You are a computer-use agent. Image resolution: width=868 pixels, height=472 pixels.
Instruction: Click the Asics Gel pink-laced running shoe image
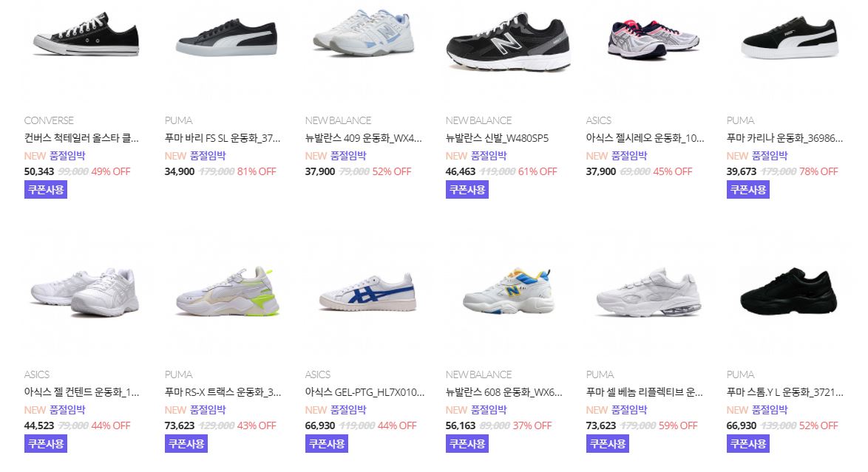653,38
